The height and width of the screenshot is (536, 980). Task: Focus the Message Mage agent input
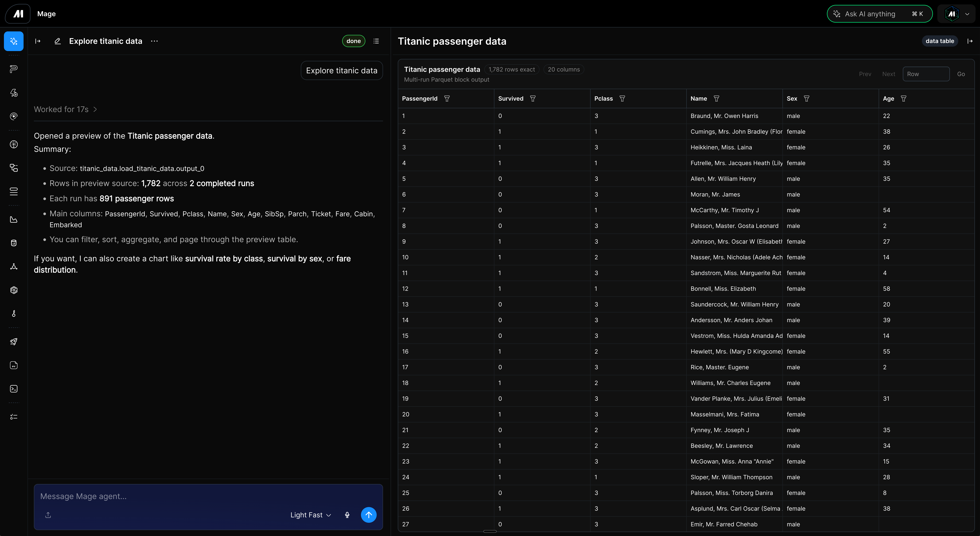(208, 496)
